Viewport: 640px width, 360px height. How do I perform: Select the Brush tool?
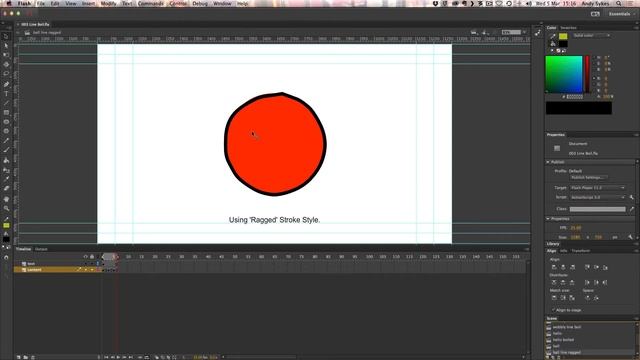click(6, 150)
